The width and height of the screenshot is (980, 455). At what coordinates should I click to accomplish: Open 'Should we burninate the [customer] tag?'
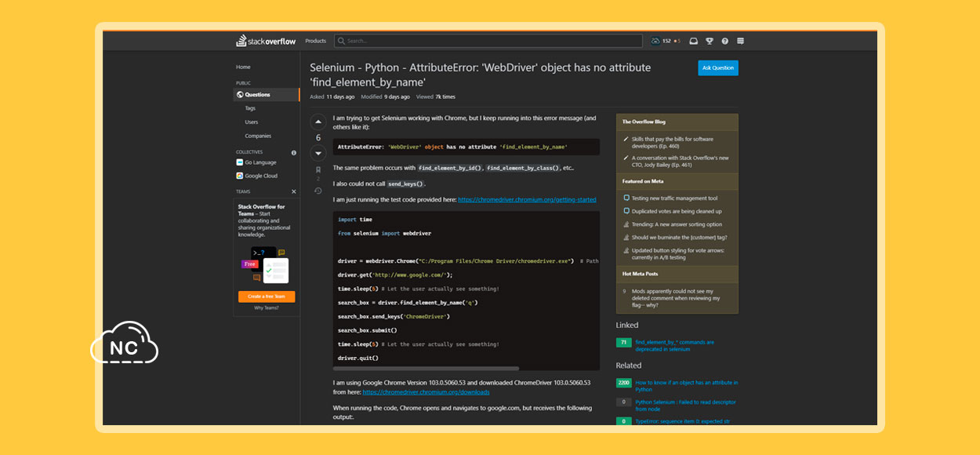tap(679, 237)
